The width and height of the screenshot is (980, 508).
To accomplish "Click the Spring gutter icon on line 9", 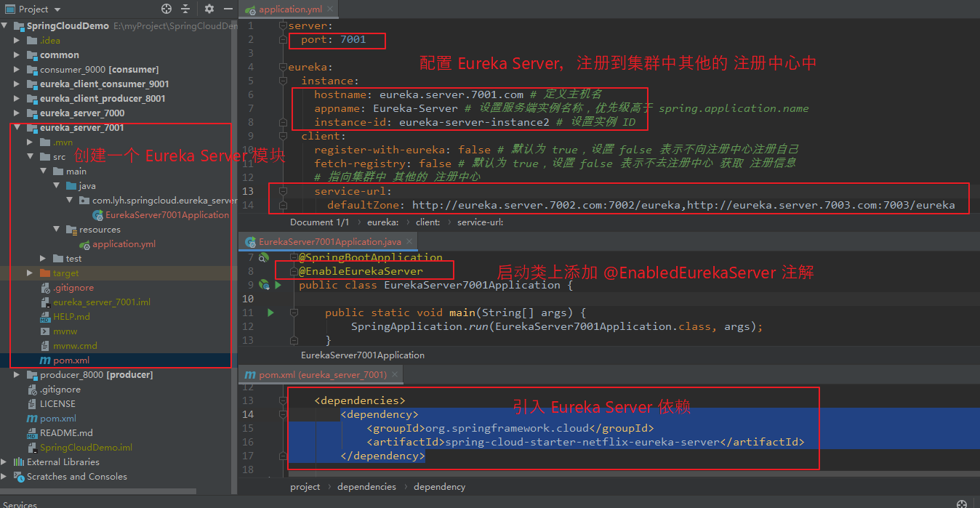I will pyautogui.click(x=265, y=285).
